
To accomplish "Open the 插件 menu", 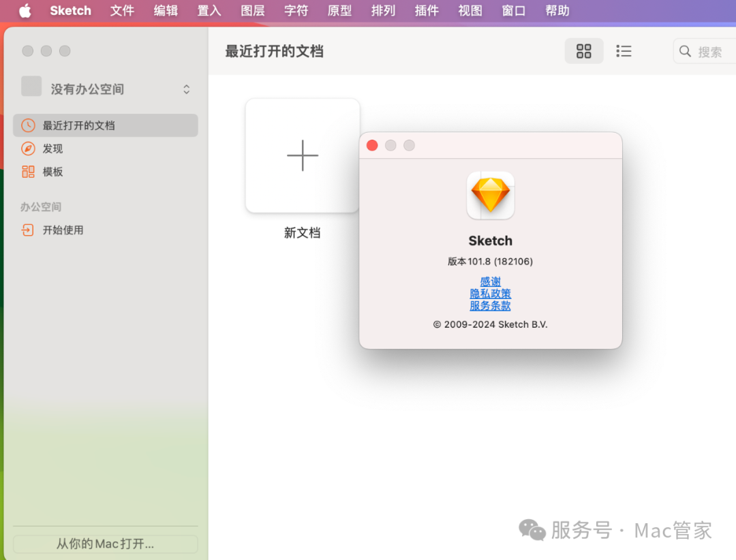I will pyautogui.click(x=426, y=10).
